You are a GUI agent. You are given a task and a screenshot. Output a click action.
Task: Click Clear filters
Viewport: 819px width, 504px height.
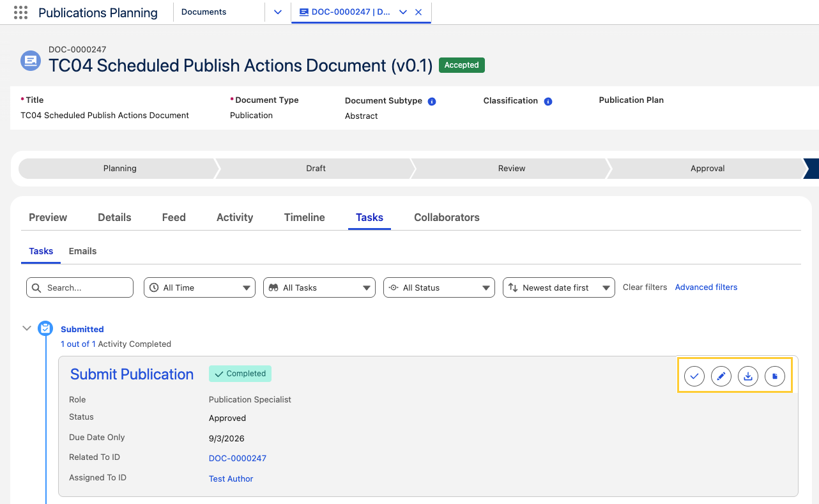(645, 287)
